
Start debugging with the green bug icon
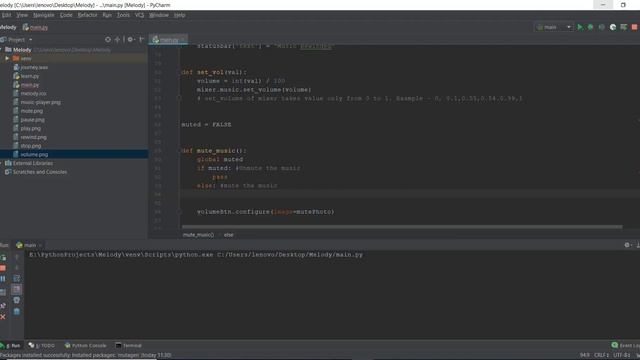tap(591, 27)
